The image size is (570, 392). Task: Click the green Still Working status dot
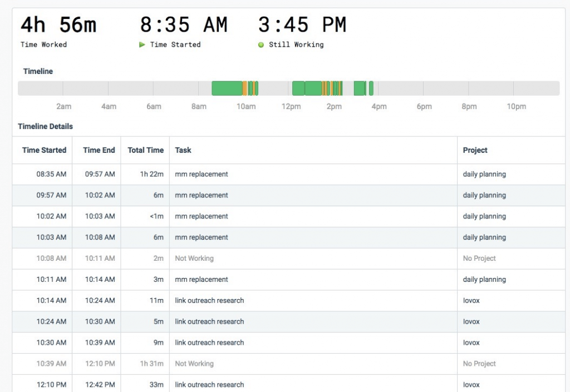[x=261, y=44]
